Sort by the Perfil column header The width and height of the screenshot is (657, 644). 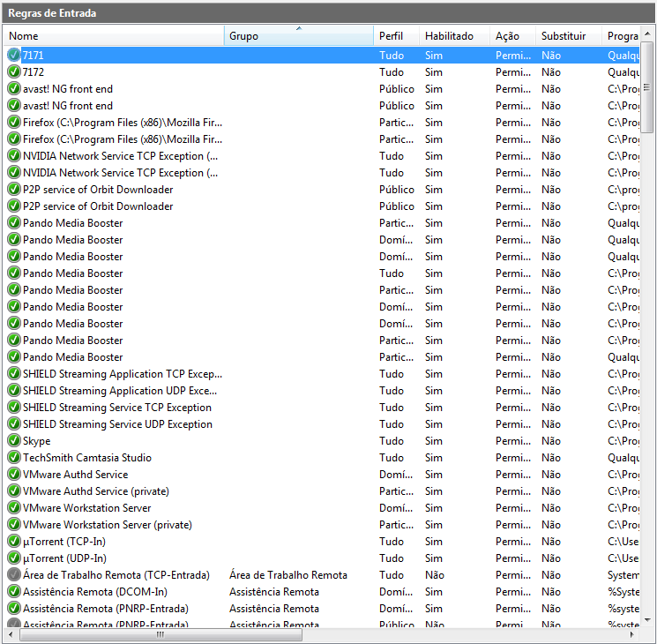(x=396, y=36)
